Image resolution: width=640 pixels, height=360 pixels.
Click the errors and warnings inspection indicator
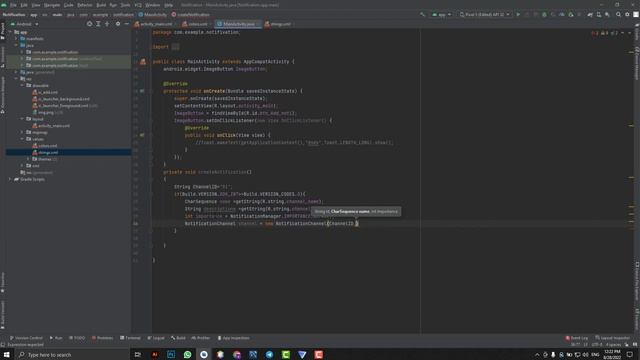click(x=605, y=33)
